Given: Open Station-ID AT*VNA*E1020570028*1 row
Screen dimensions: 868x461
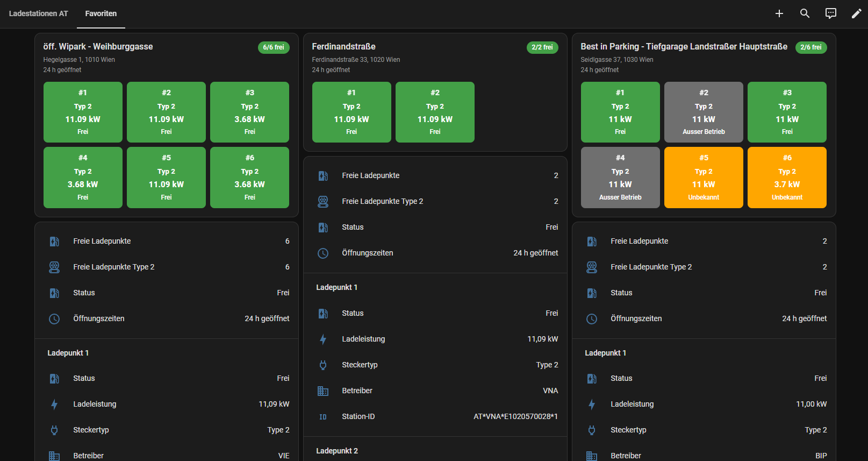Looking at the screenshot, I should [x=435, y=416].
